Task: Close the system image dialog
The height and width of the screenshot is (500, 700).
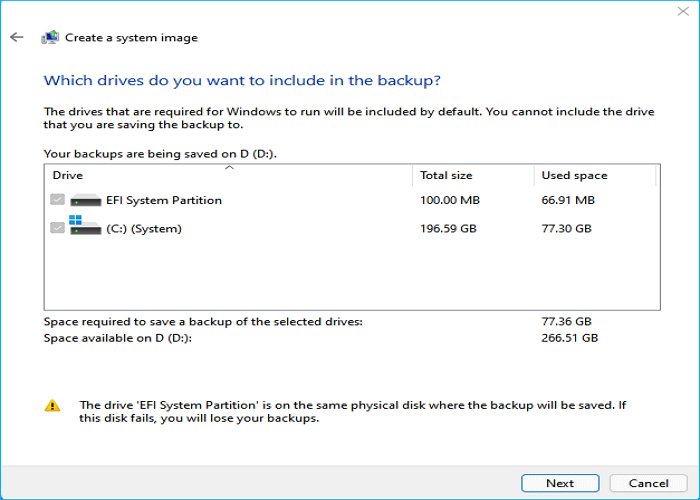Action: (x=683, y=11)
